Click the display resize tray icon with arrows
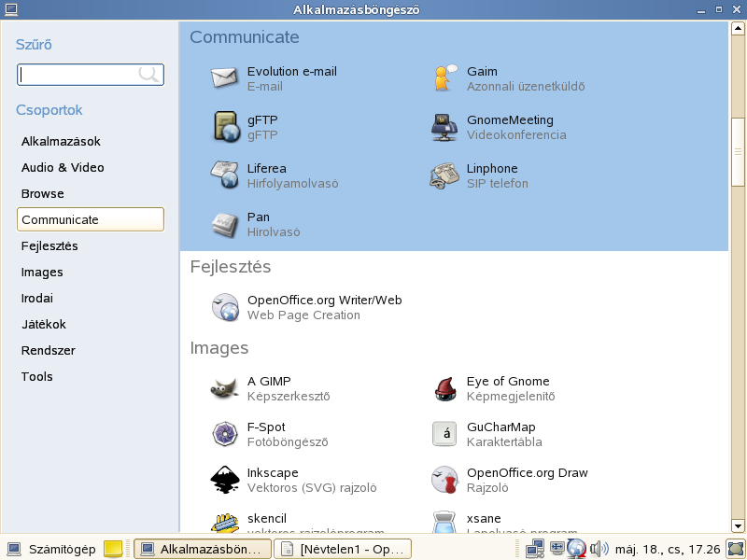This screenshot has height=560, width=747. click(x=557, y=548)
